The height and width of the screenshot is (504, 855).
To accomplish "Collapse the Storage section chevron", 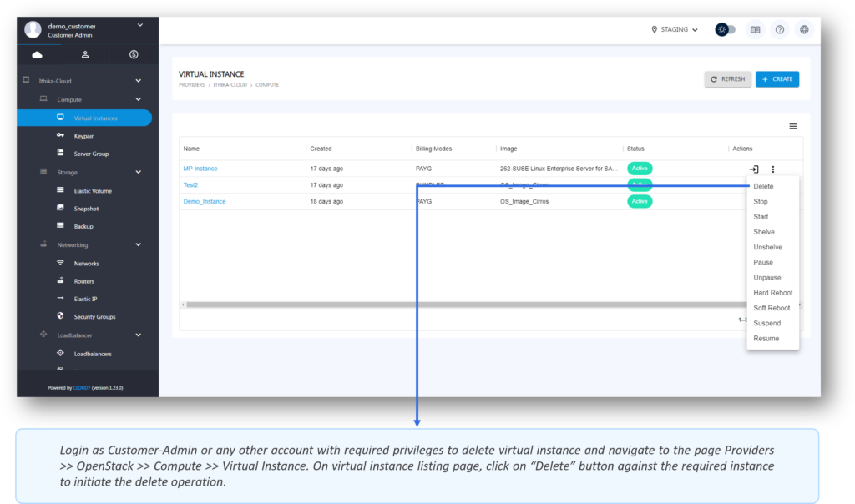I will [139, 172].
